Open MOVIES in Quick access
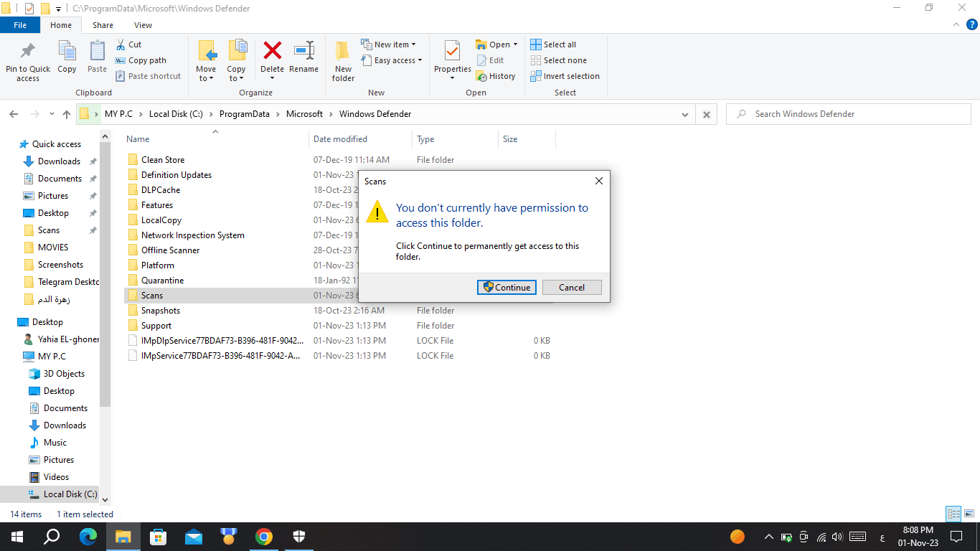This screenshot has height=551, width=980. click(x=53, y=248)
